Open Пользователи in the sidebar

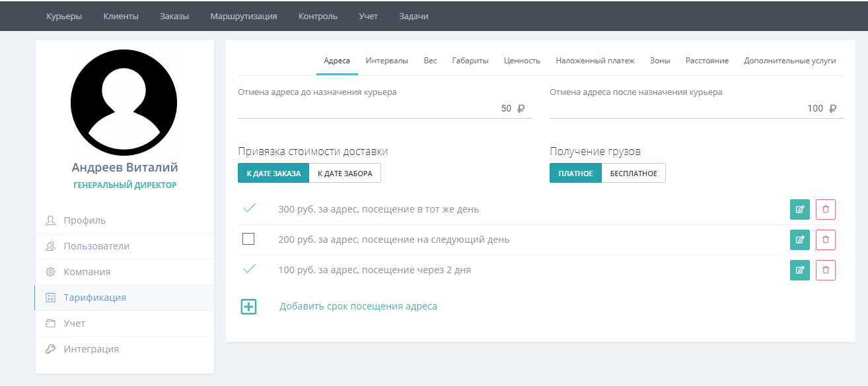[x=125, y=246]
